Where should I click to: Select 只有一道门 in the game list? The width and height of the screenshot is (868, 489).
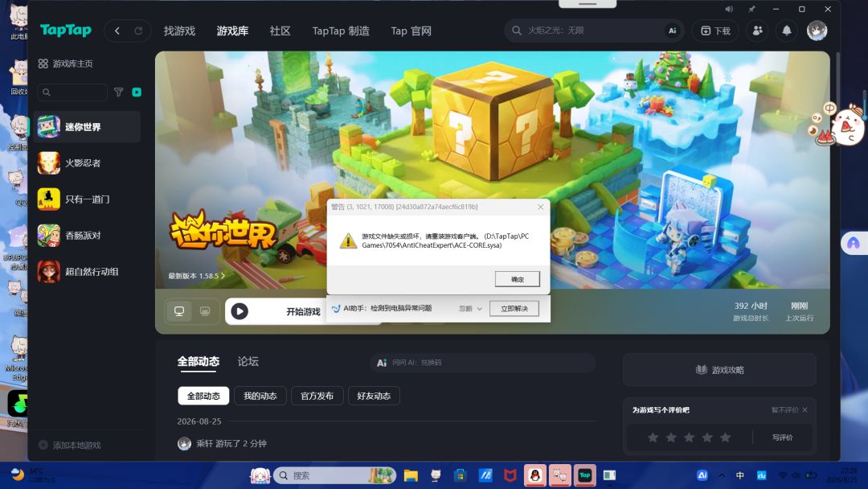click(x=87, y=199)
